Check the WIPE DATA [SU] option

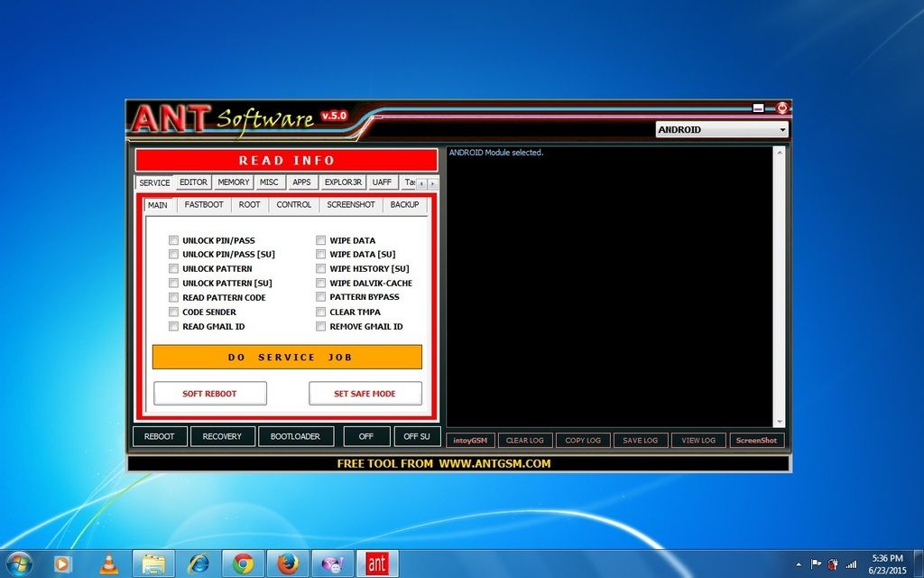pos(320,254)
